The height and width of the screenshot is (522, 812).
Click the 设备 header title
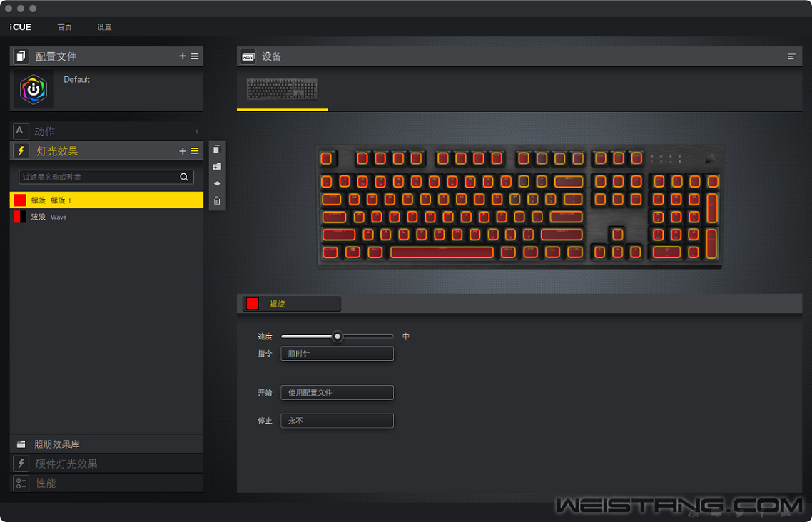[271, 56]
